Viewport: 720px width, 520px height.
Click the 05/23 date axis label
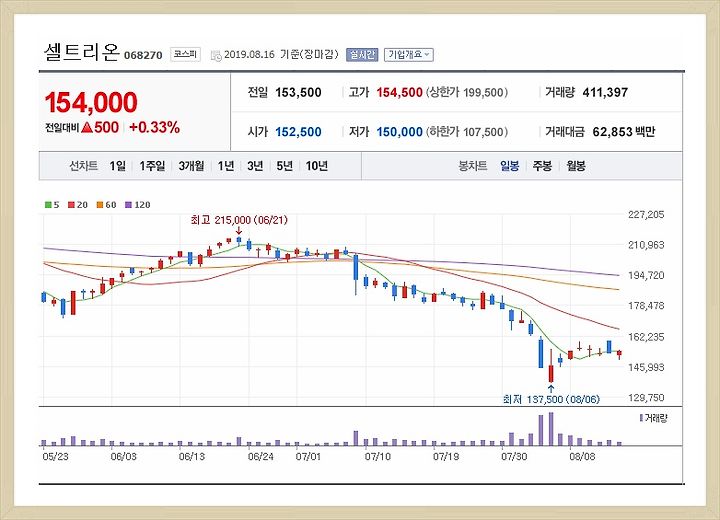tap(55, 457)
